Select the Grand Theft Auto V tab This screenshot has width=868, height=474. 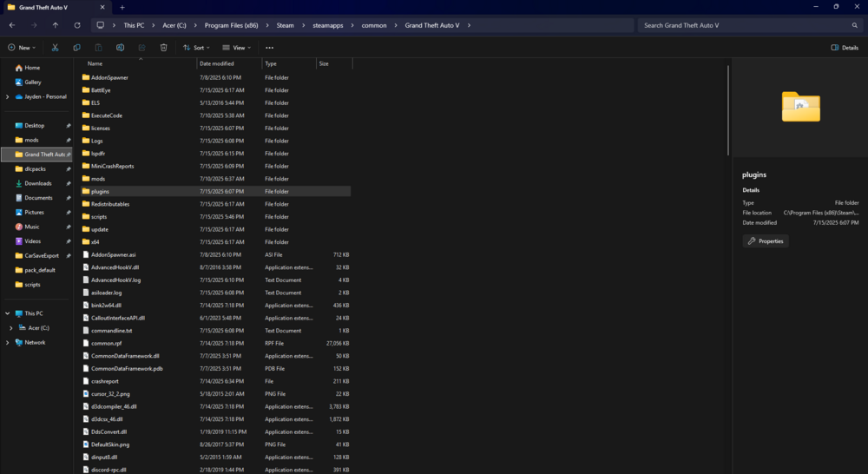56,7
